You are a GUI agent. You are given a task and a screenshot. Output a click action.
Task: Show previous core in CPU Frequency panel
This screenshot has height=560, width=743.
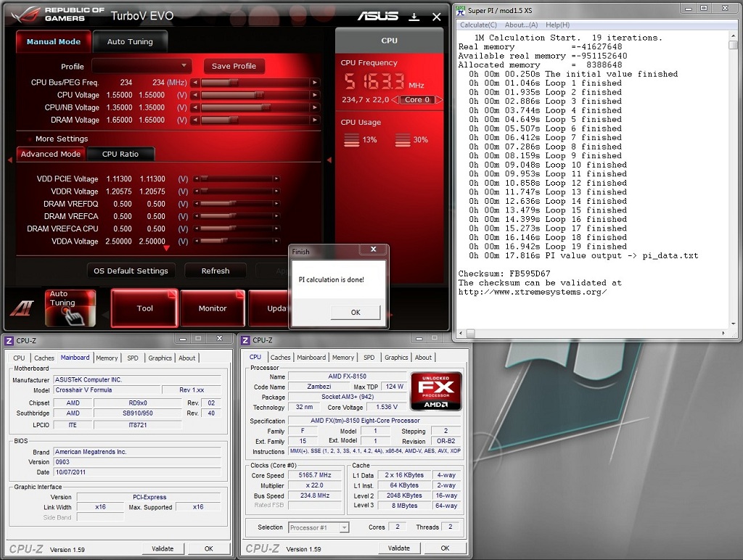395,99
